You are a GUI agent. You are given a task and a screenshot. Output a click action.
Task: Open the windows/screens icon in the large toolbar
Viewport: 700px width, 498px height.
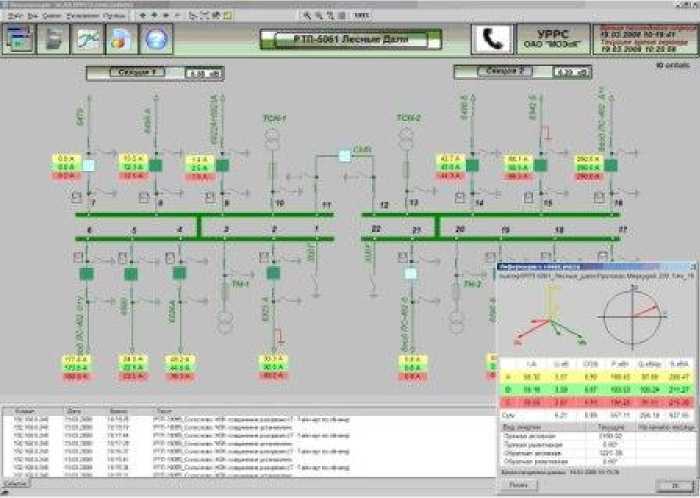[x=19, y=39]
